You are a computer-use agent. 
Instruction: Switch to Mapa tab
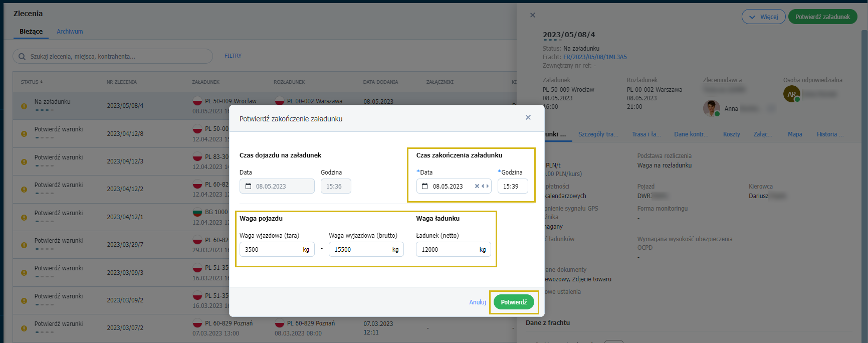pyautogui.click(x=795, y=134)
